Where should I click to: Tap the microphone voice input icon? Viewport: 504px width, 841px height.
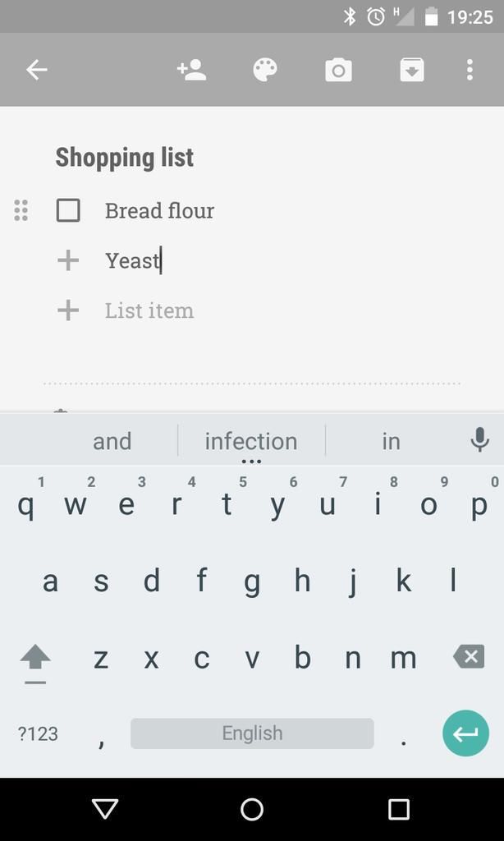coord(479,440)
